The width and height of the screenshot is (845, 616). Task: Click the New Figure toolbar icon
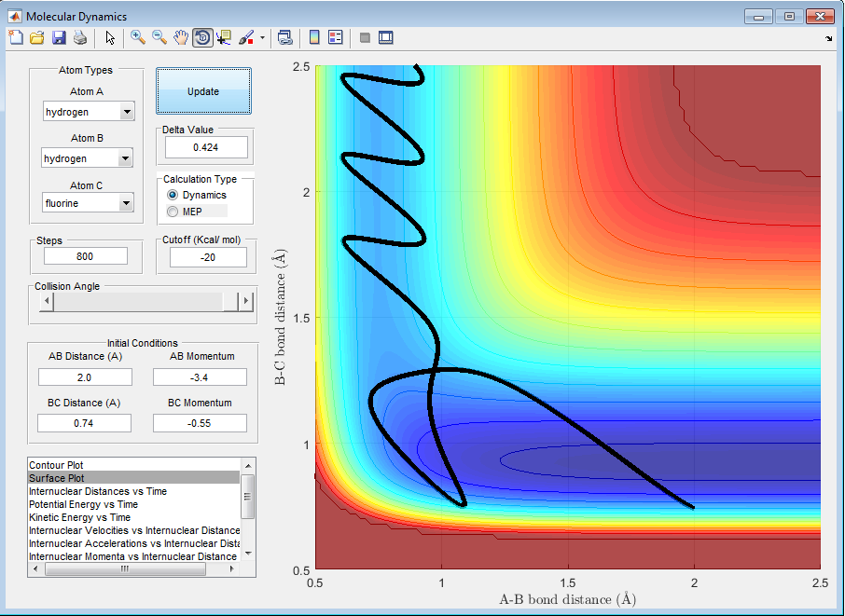[16, 37]
